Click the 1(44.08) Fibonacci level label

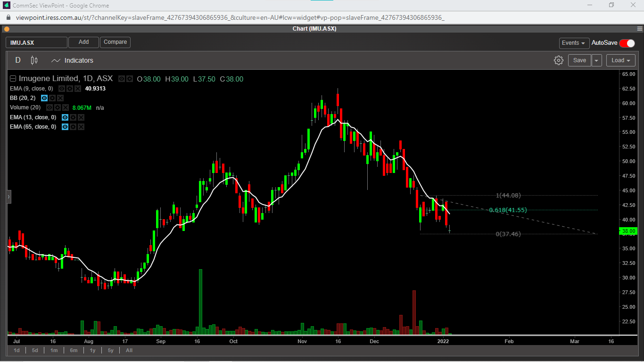click(x=508, y=195)
